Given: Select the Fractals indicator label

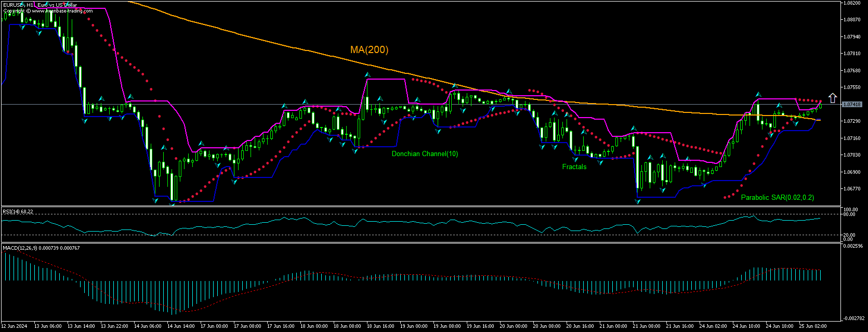Looking at the screenshot, I should (574, 167).
